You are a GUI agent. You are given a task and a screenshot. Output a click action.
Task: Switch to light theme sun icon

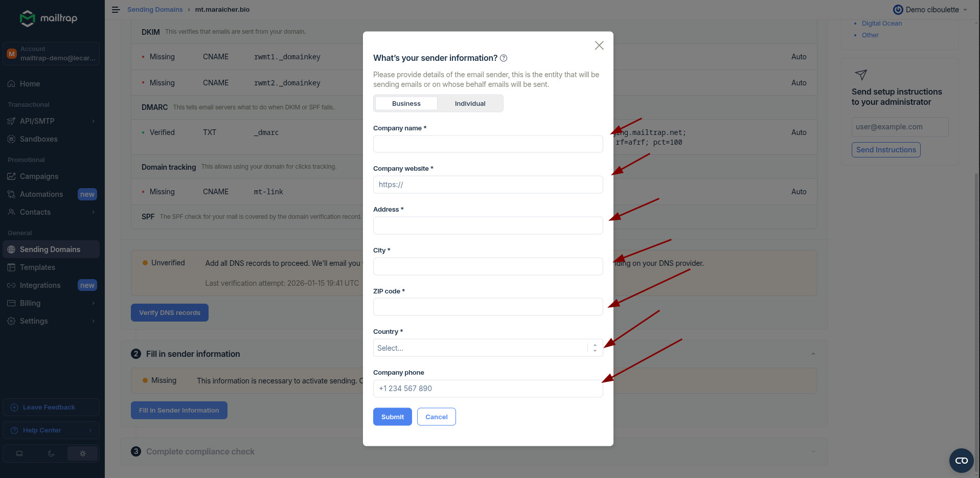tap(83, 453)
